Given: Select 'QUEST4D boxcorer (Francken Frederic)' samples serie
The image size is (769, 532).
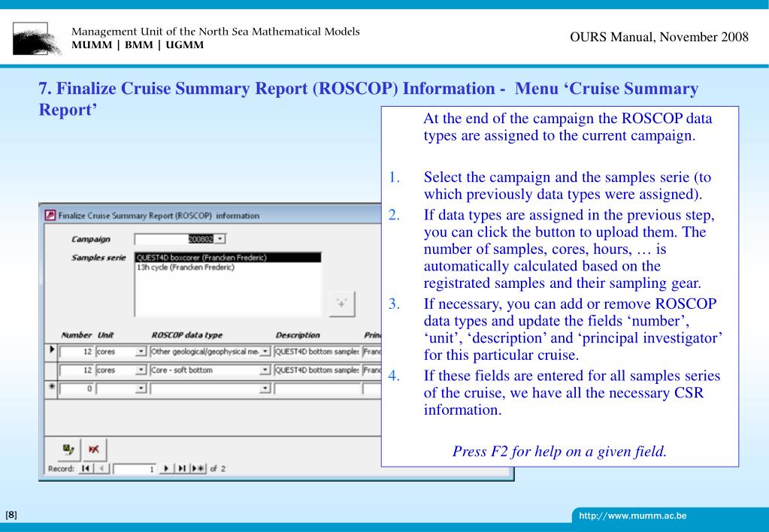Looking at the screenshot, I should (228, 258).
